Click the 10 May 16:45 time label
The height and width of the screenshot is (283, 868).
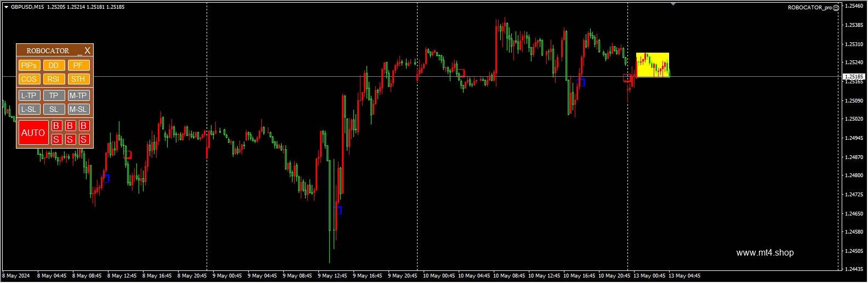579,276
